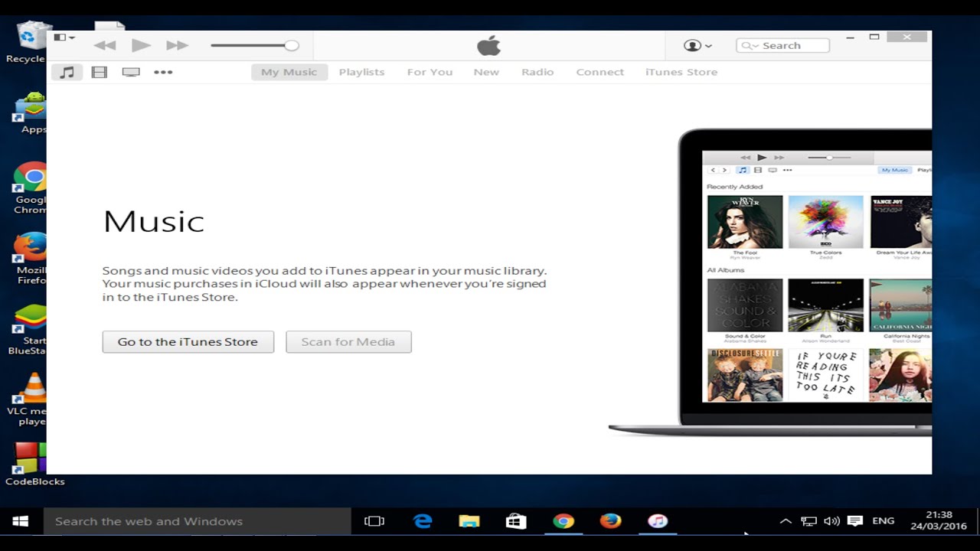
Task: Click the iTunes taskbar icon
Action: 658,521
